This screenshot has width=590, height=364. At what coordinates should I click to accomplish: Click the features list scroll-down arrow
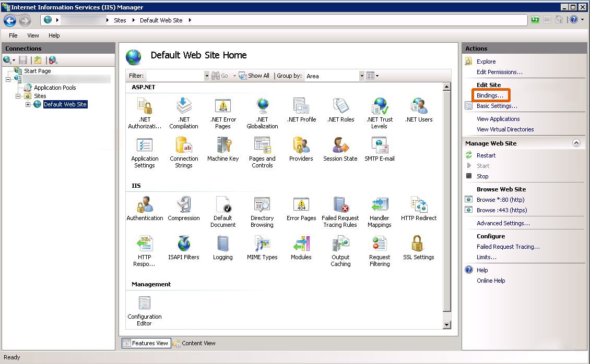(x=446, y=325)
